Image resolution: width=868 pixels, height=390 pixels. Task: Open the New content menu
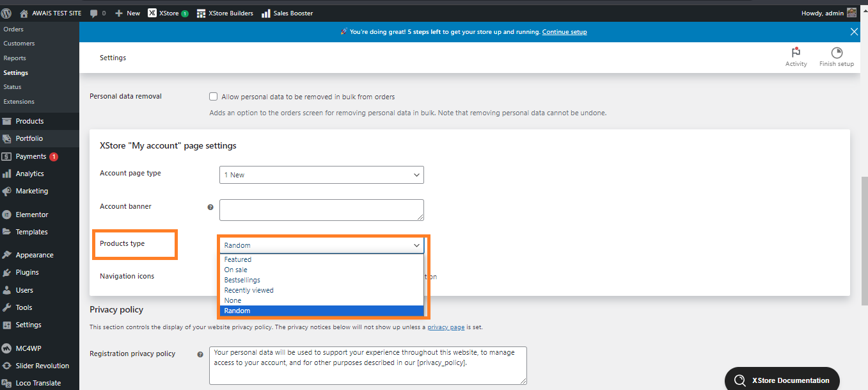pyautogui.click(x=127, y=13)
